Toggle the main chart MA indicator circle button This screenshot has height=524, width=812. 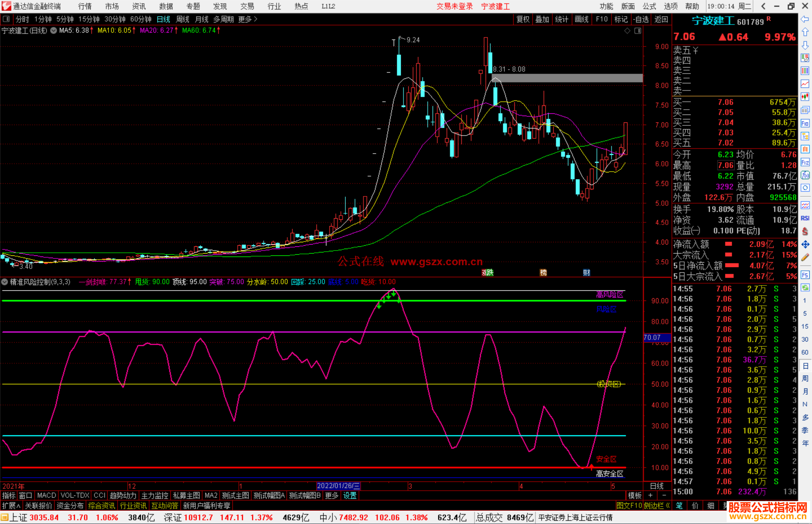tap(53, 30)
